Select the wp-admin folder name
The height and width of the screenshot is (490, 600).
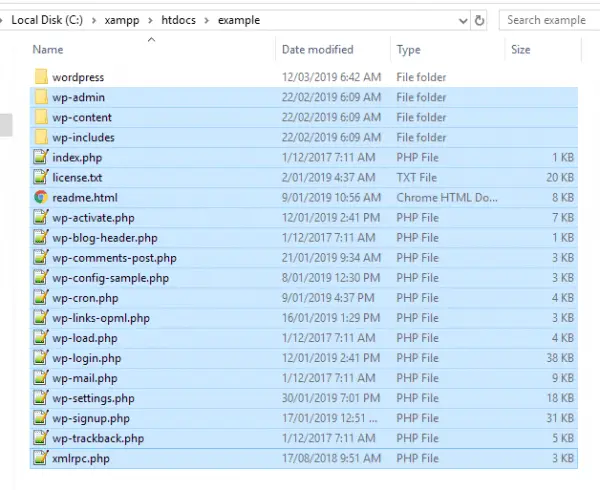(78, 97)
